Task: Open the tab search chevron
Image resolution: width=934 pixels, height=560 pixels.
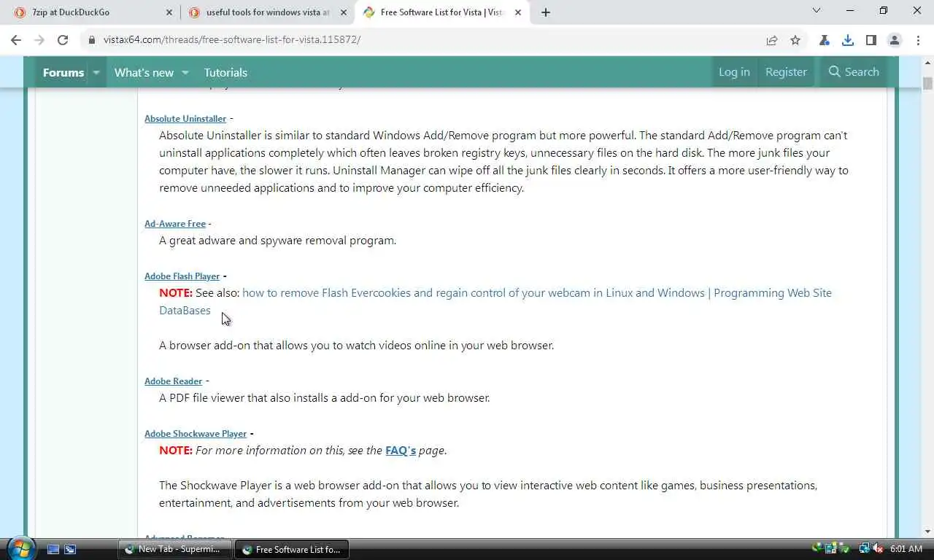Action: tap(817, 11)
